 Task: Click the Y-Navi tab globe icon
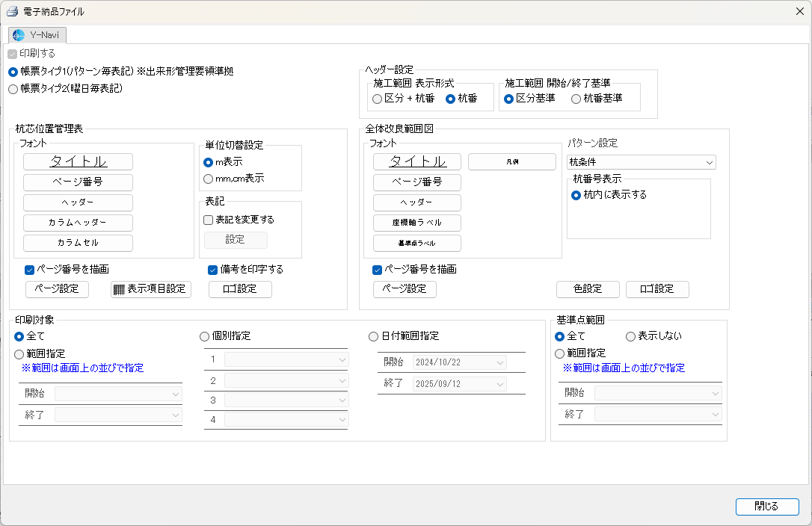[x=19, y=35]
